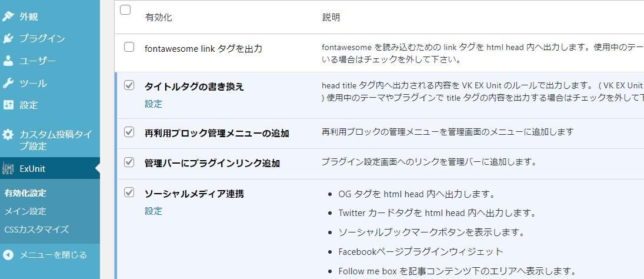Click the ExUnit menu icon
The height and width of the screenshot is (279, 644).
pos(8,169)
